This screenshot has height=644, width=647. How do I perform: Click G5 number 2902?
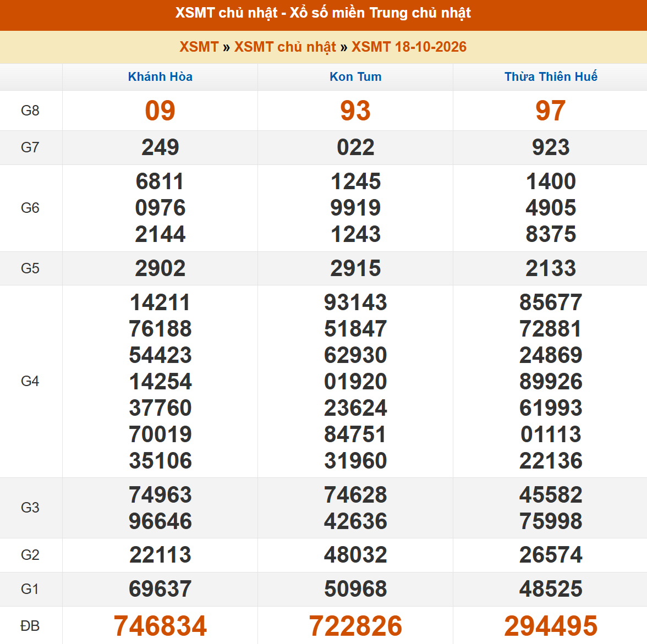pyautogui.click(x=160, y=268)
